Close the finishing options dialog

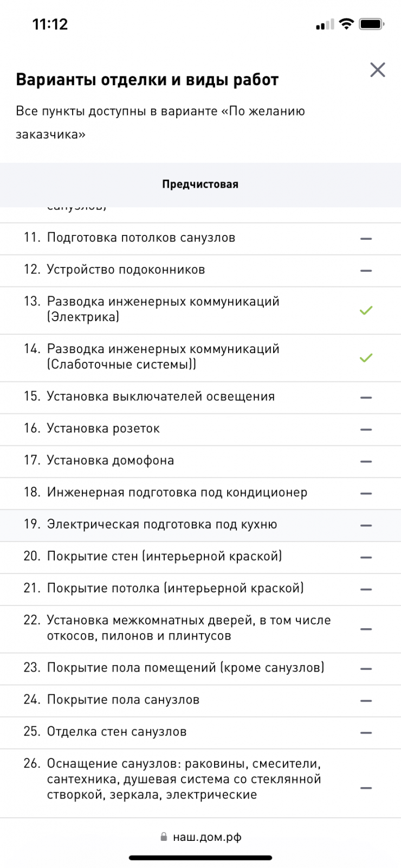[x=378, y=69]
